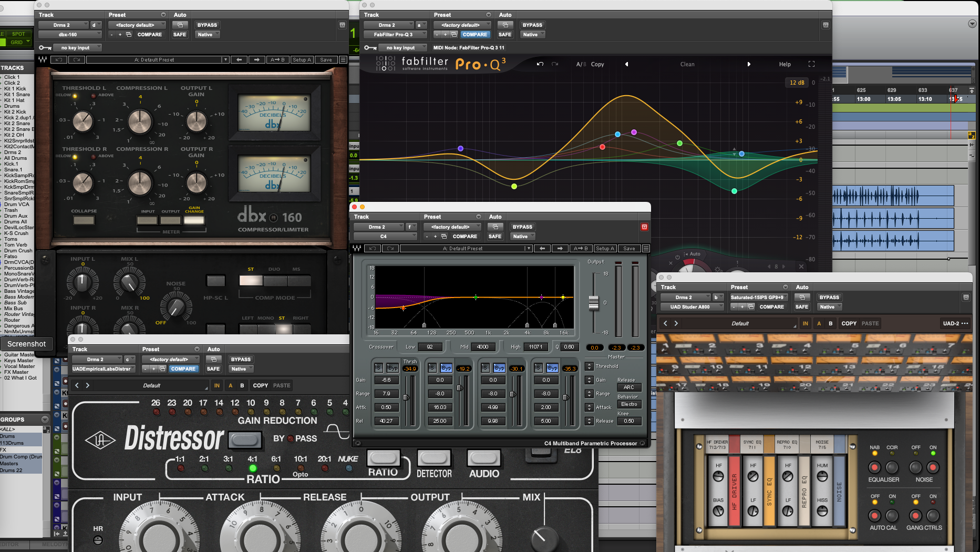Click Setup A in the C4 Waves toolbar

pyautogui.click(x=605, y=249)
